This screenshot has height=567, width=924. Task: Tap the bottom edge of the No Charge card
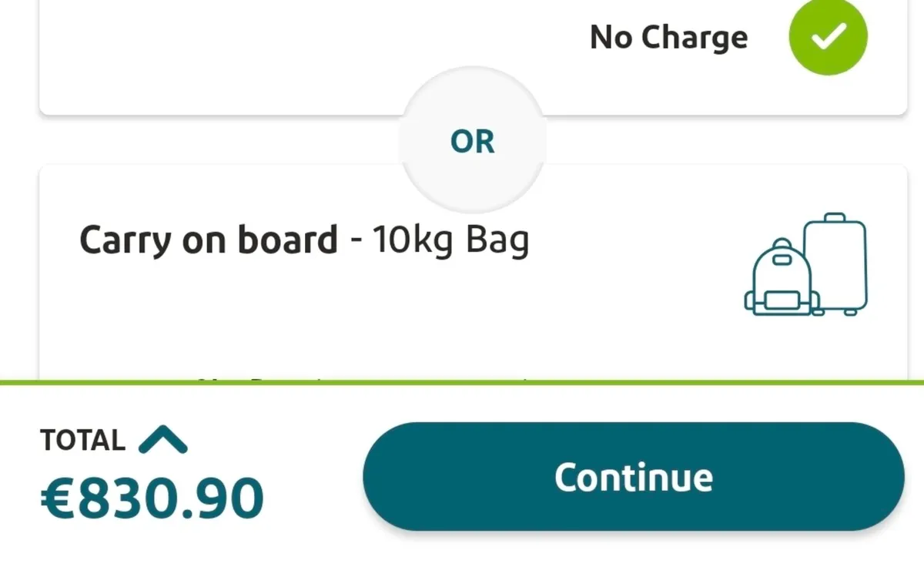(x=231, y=113)
